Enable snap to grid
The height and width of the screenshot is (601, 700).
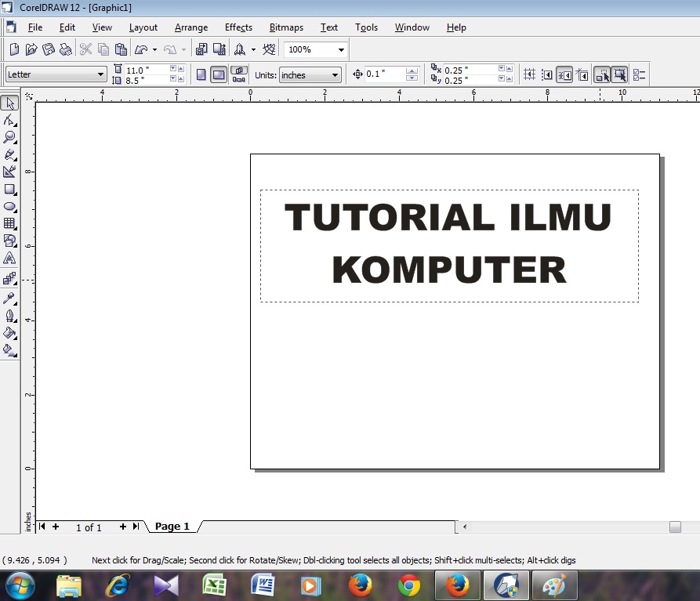531,74
